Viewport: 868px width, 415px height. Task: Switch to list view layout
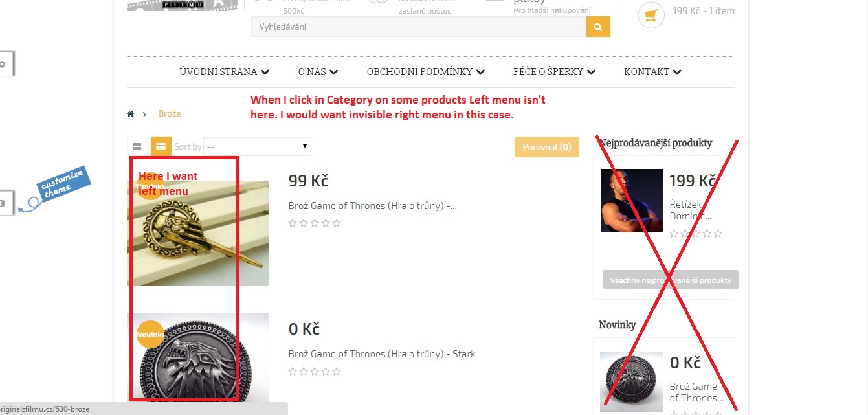(161, 147)
